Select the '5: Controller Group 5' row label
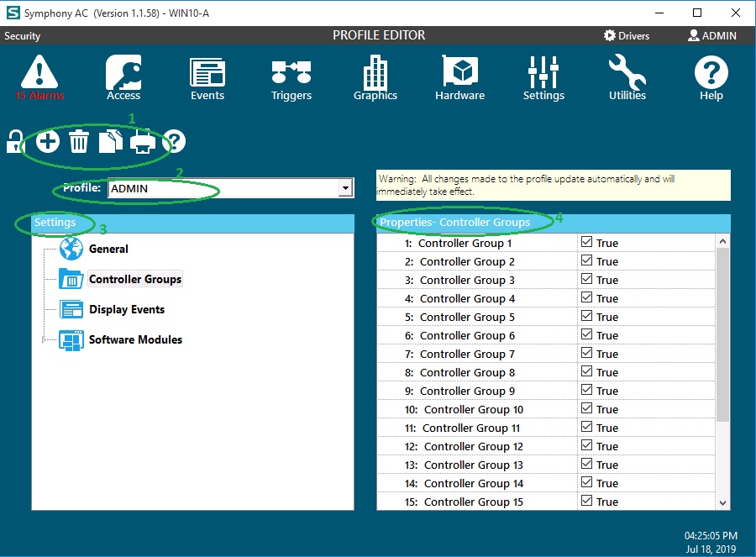The height and width of the screenshot is (557, 756). click(460, 317)
